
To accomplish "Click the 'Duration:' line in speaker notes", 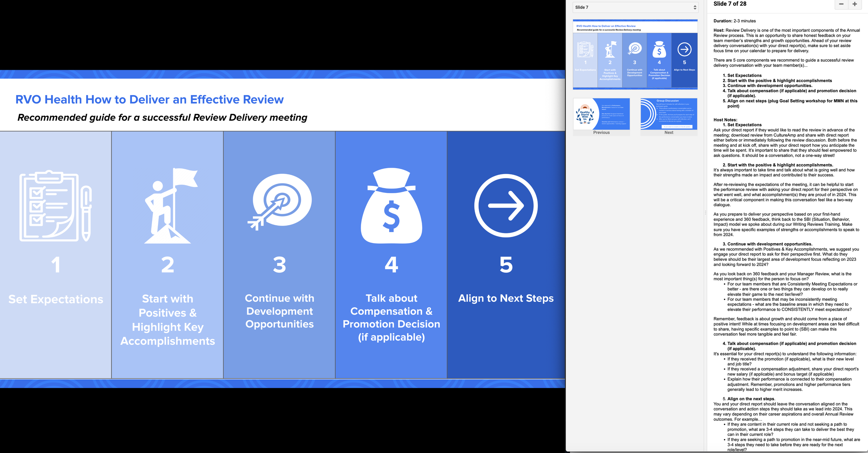I will pos(734,21).
